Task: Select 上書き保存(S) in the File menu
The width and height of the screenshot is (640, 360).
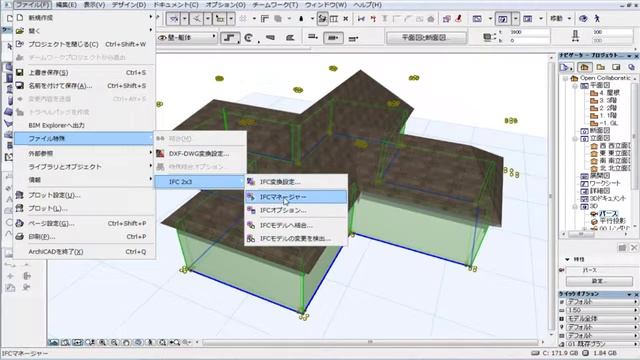Action: point(84,72)
